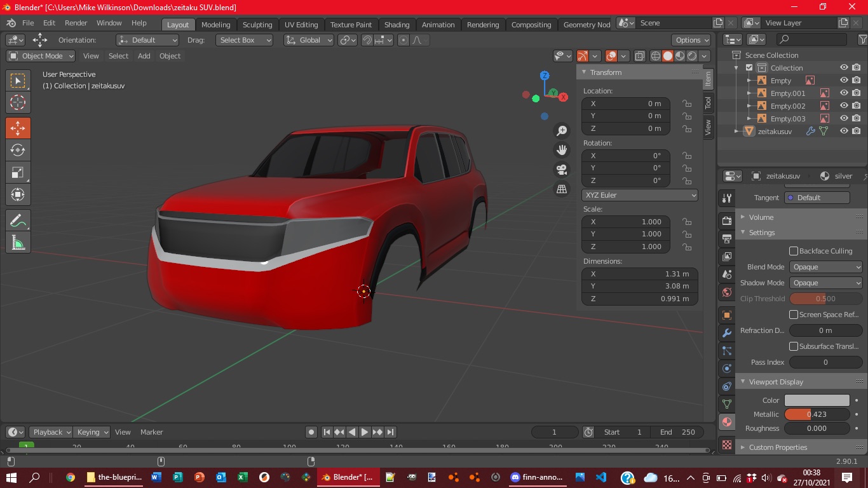
Task: Open the Material properties tab icon
Action: pyautogui.click(x=727, y=422)
